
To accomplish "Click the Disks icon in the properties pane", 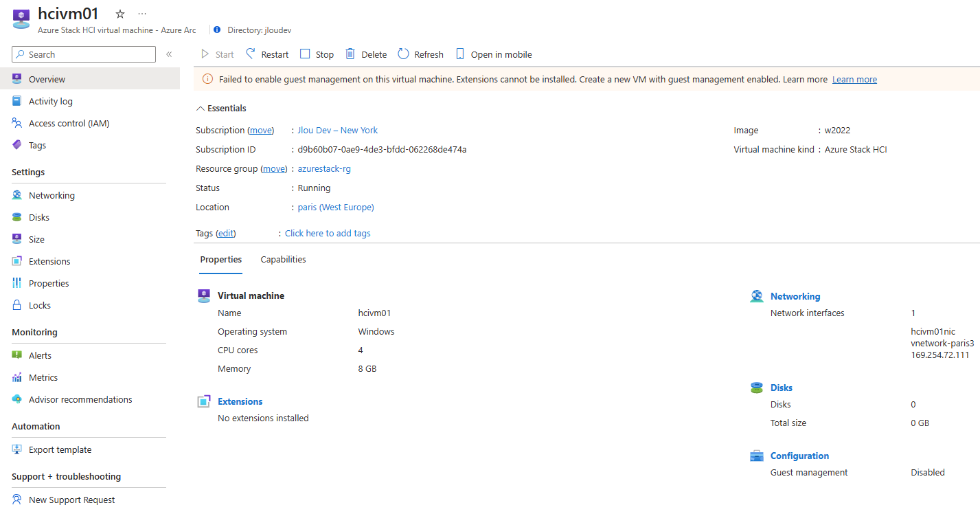I will click(757, 388).
